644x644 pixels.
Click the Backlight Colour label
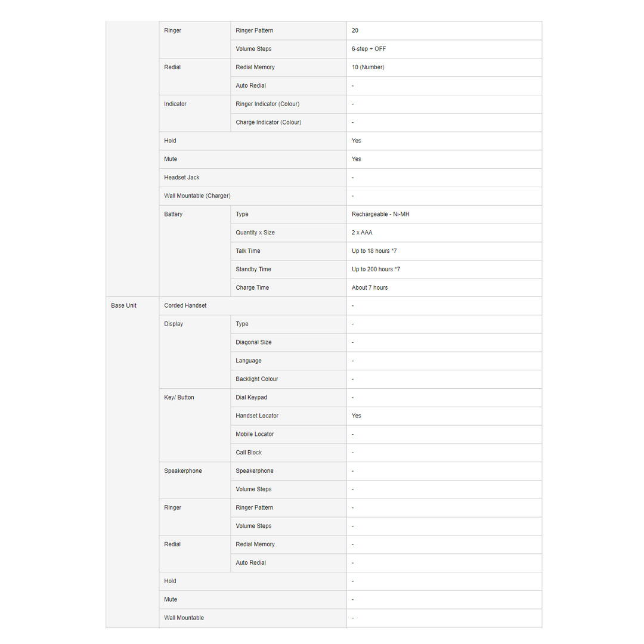(x=257, y=379)
